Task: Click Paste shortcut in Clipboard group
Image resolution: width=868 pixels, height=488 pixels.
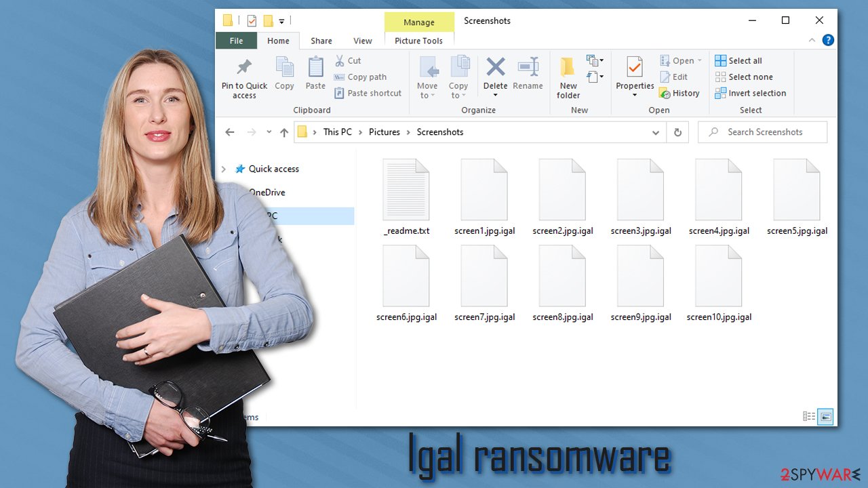Action: (x=368, y=94)
